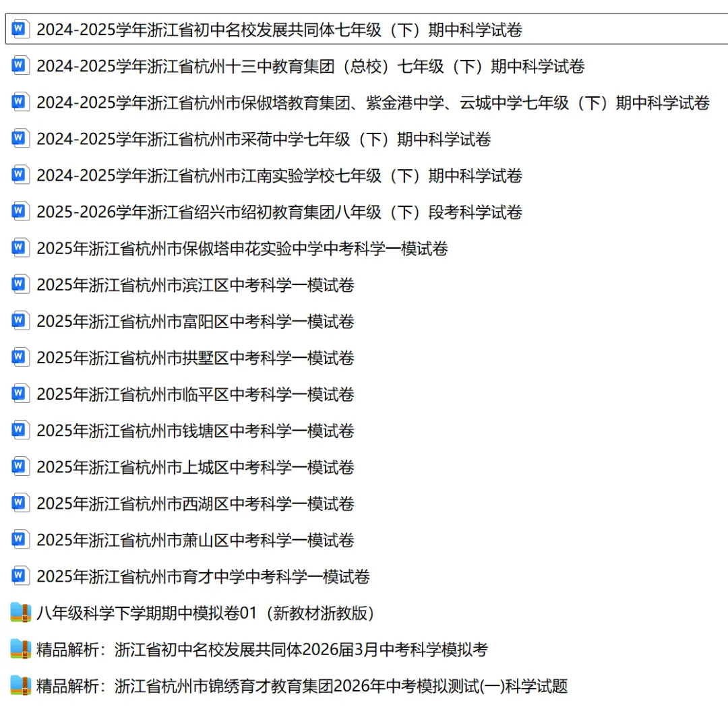Click the Word icon beside 育才中学中考科学一模试卷

(x=20, y=576)
